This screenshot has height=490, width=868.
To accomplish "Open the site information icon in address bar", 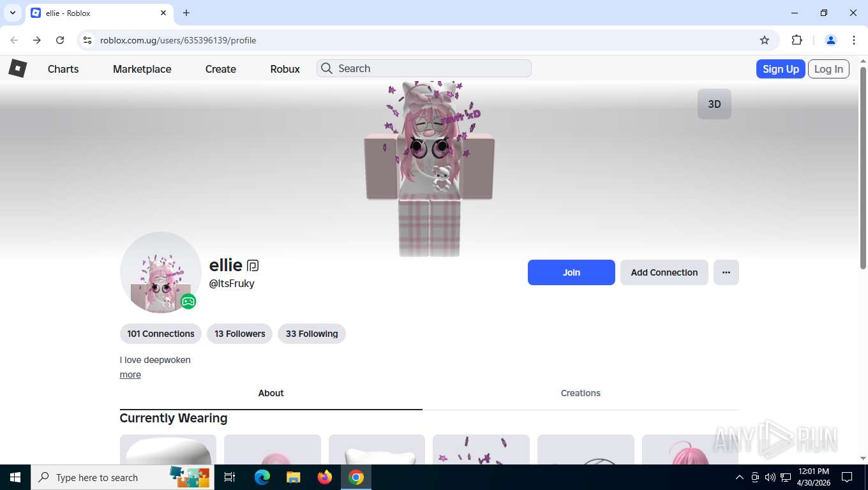I will (87, 40).
